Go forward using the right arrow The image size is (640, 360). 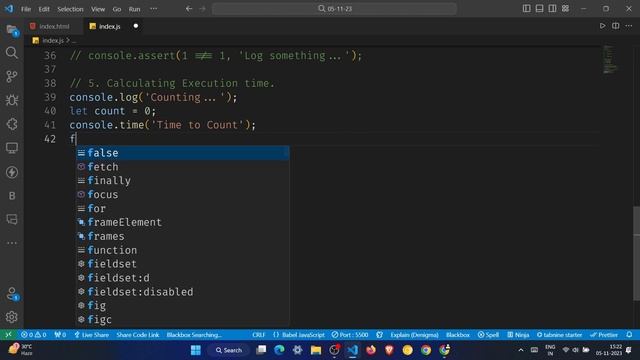(202, 9)
